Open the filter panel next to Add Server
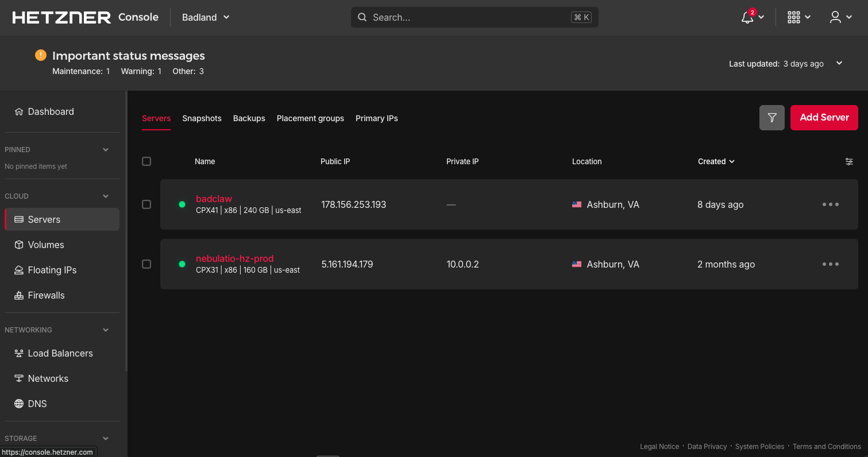The height and width of the screenshot is (457, 868). point(771,117)
